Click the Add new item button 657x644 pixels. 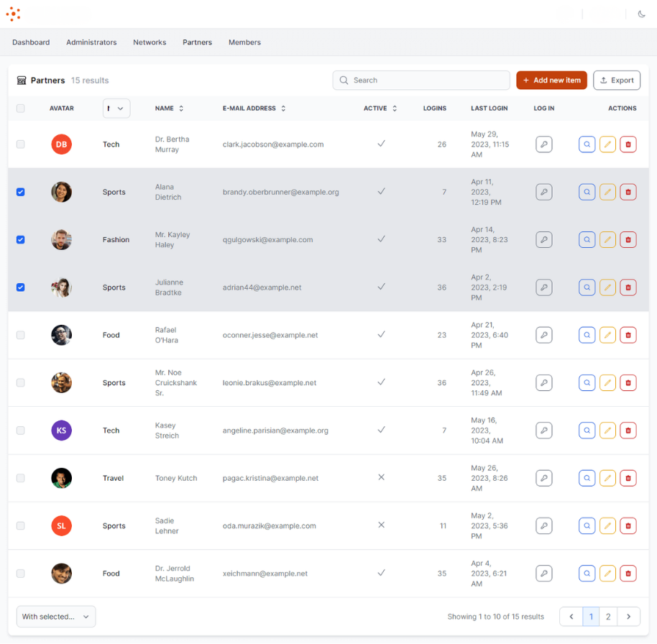551,80
